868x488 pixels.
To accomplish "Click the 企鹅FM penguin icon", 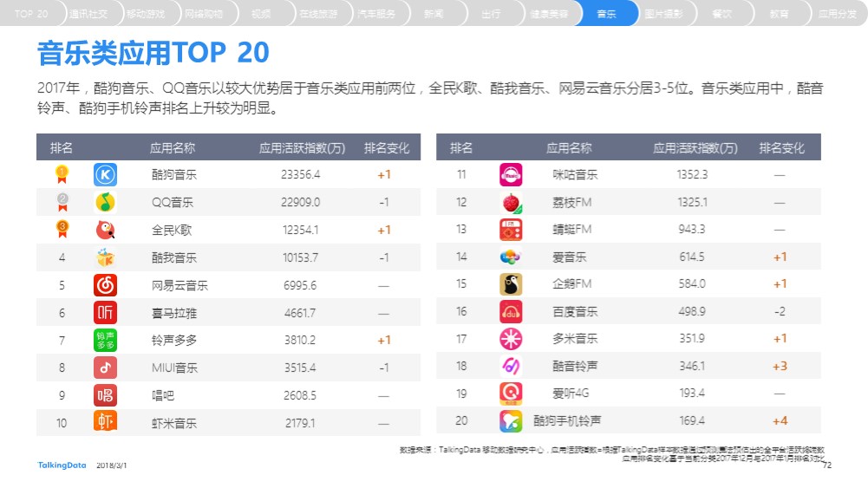I will 511,284.
